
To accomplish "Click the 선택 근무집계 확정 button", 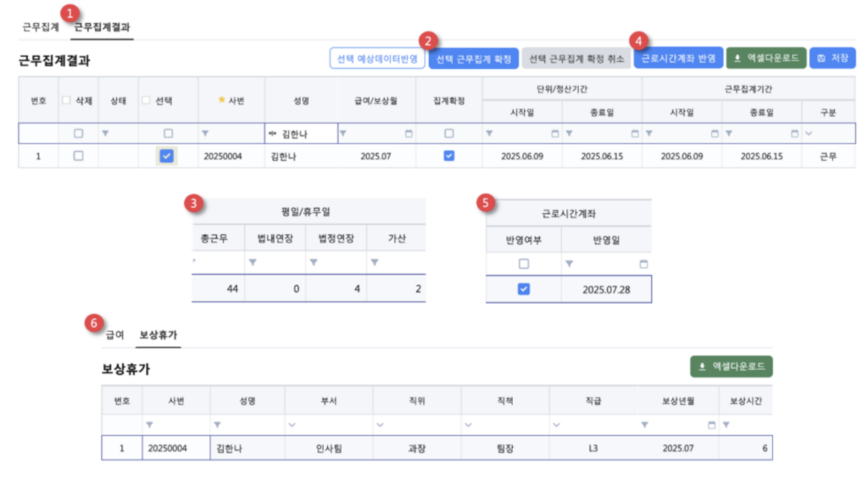I will click(473, 59).
